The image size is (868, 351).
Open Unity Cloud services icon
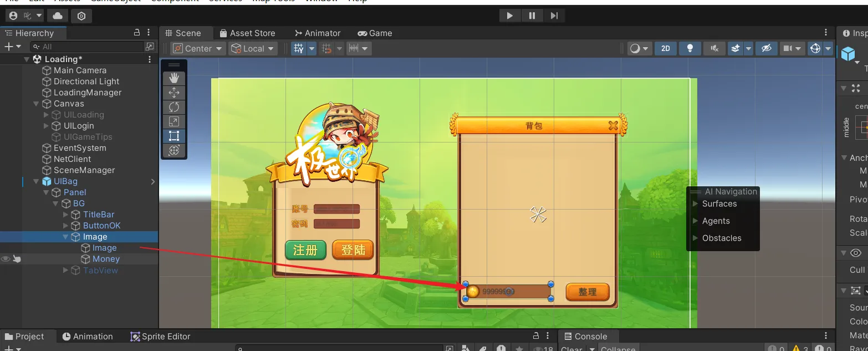[x=58, y=16]
